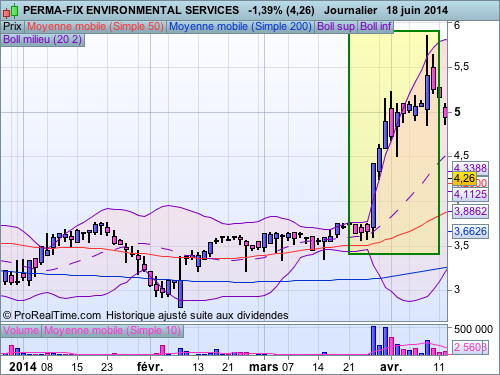
Task: Click the 2 5603 volume value tag
Action: click(x=470, y=347)
